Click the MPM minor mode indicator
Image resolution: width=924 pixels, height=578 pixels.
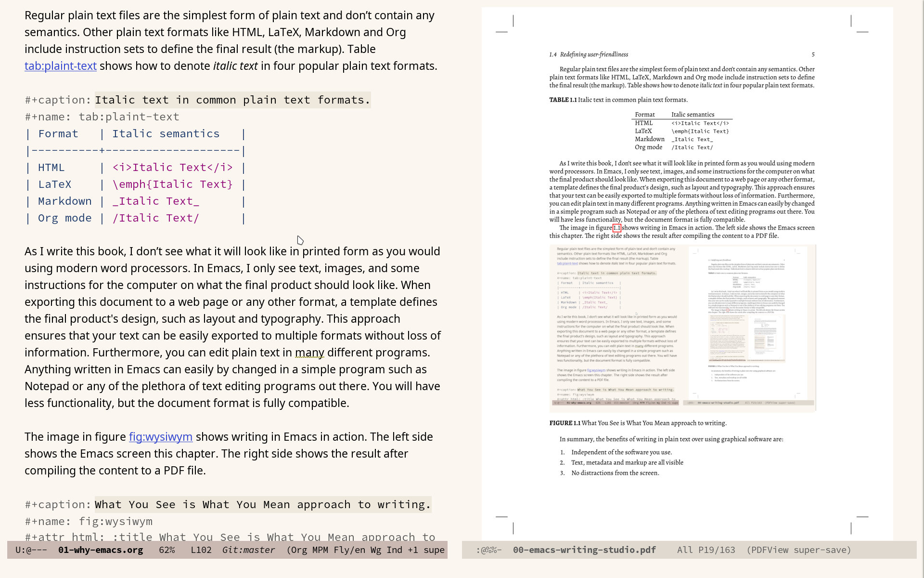[x=320, y=550]
